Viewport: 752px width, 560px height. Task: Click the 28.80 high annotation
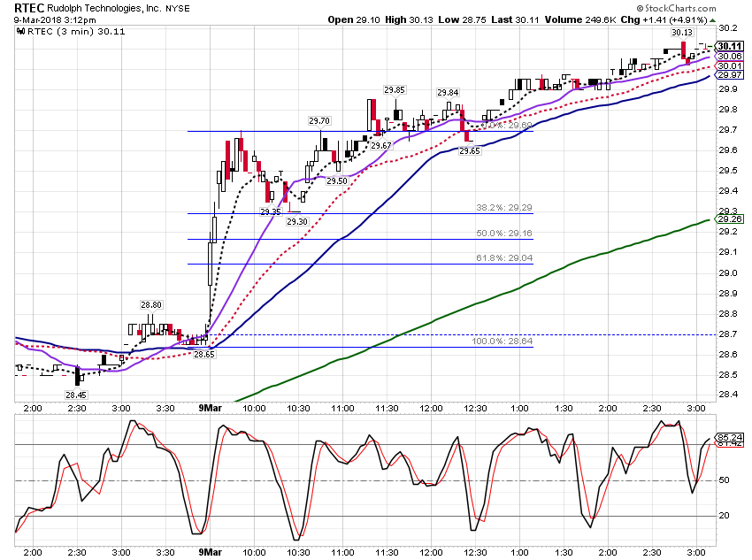click(x=151, y=304)
